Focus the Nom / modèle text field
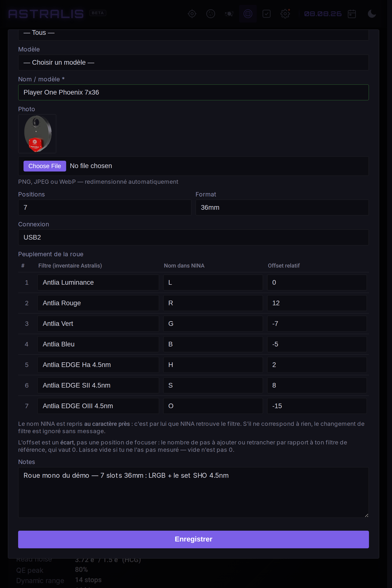Screen dimensions: 392x588 click(194, 93)
